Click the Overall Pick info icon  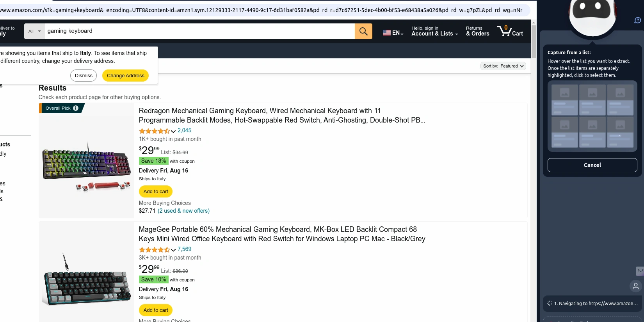click(x=76, y=108)
